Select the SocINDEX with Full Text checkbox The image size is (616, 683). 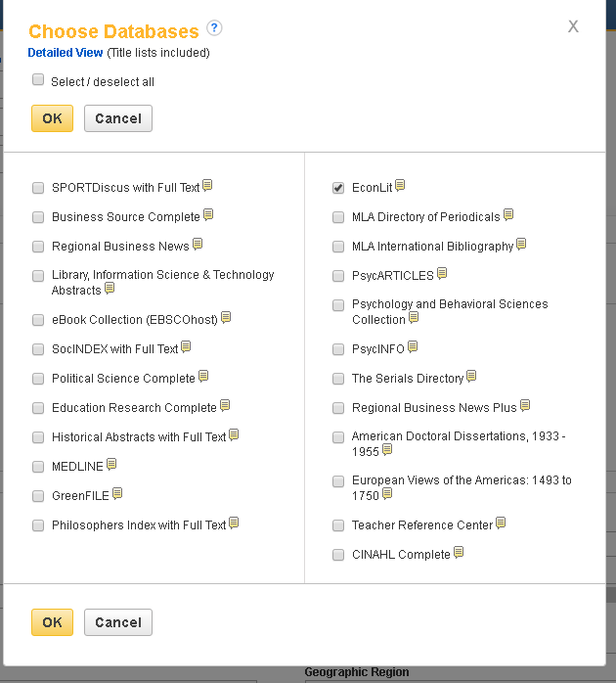pyautogui.click(x=38, y=349)
